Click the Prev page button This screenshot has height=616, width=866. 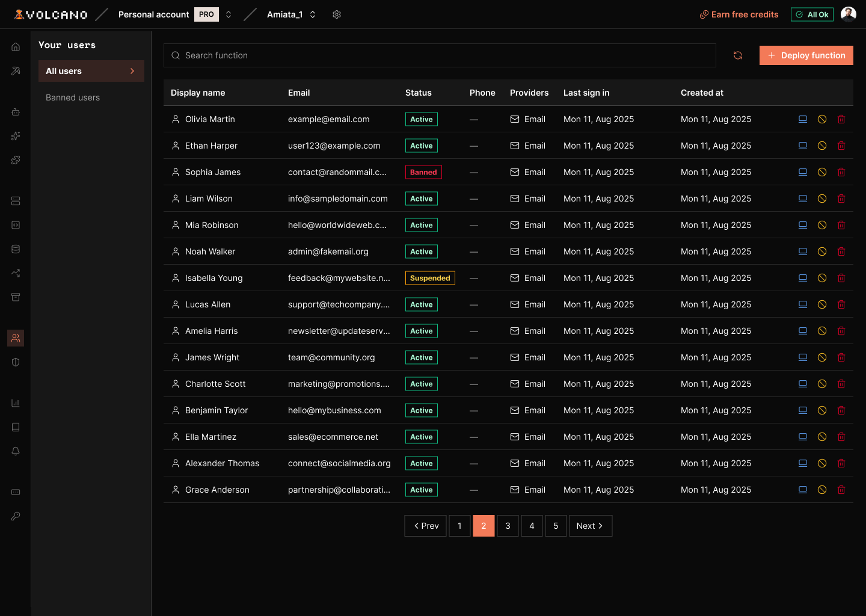[x=426, y=526]
